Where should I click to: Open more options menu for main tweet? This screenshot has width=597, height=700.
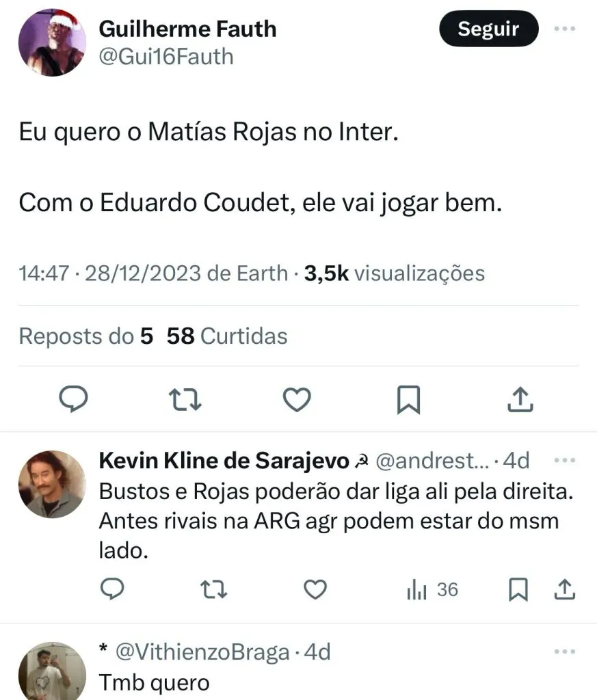(x=565, y=30)
